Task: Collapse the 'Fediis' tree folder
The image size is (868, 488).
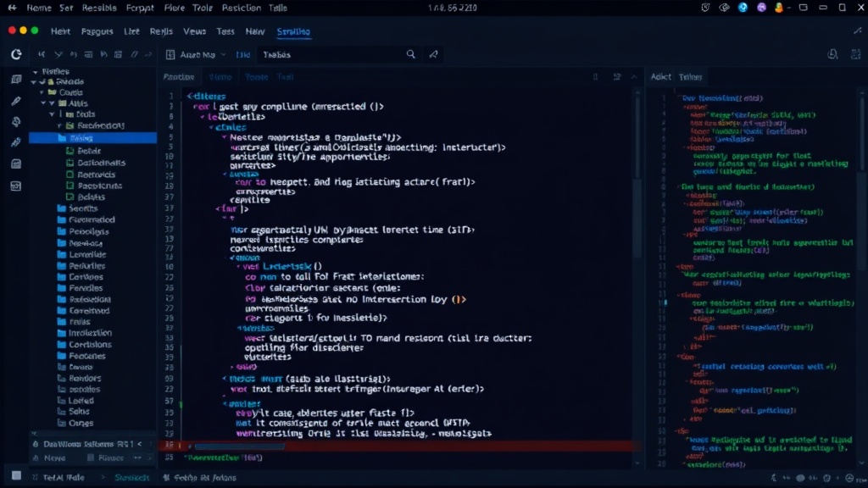Action: click(x=52, y=114)
